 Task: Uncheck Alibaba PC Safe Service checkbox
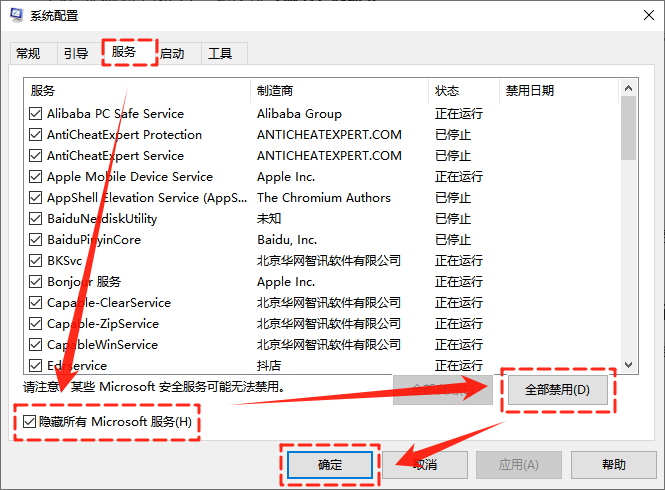pos(36,114)
